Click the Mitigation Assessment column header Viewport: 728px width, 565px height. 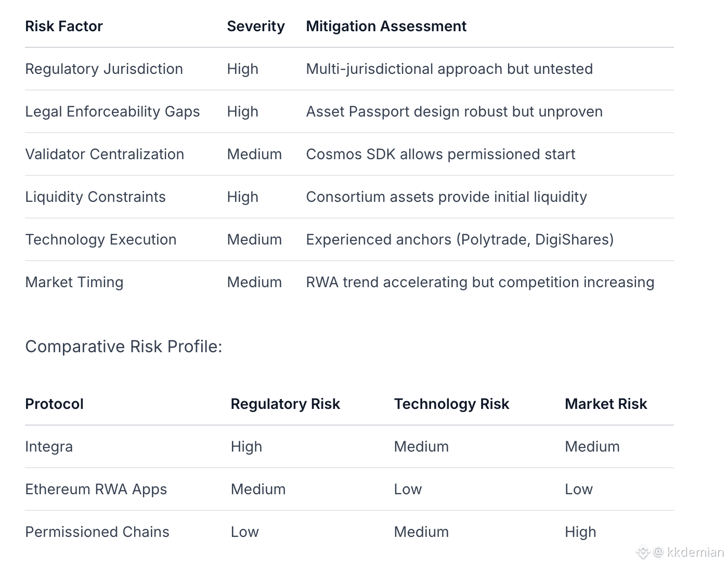[386, 27]
